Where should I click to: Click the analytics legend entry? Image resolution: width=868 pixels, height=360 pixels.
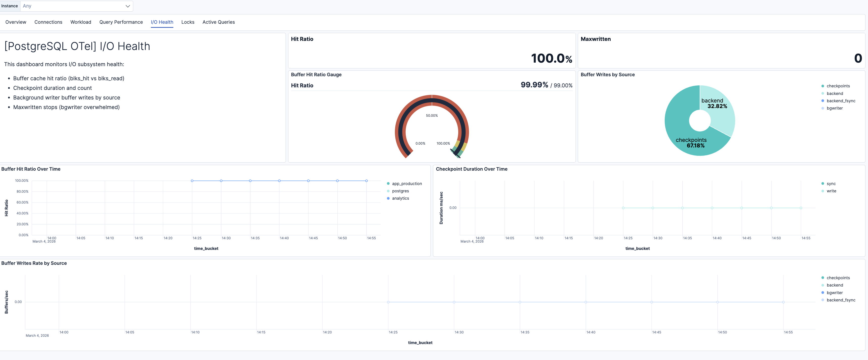pos(401,198)
